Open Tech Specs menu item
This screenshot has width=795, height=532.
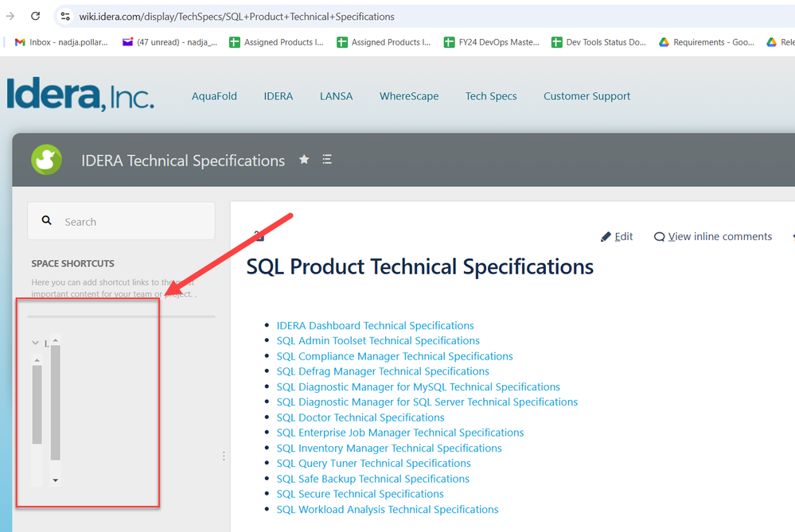click(491, 96)
